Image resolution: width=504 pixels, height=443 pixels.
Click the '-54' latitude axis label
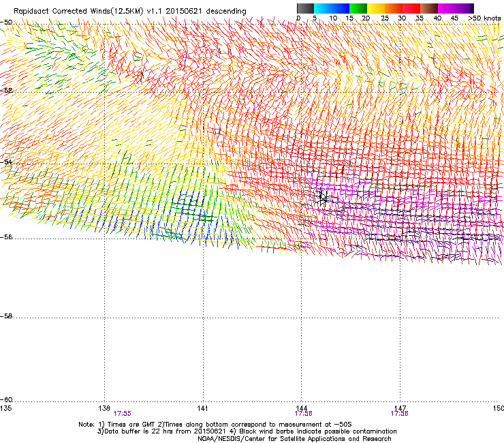[6, 162]
